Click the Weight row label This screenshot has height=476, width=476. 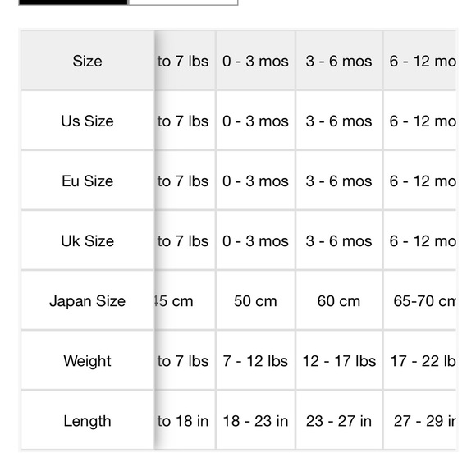coord(88,360)
